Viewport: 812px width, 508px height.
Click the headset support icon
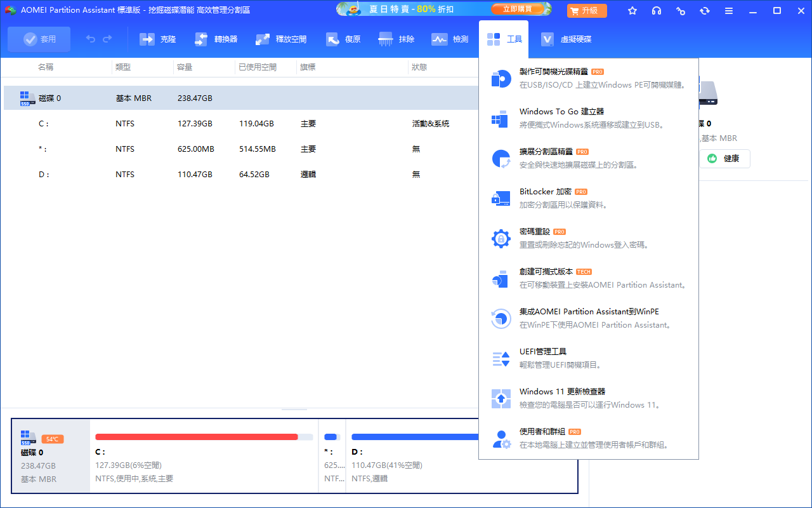click(657, 11)
